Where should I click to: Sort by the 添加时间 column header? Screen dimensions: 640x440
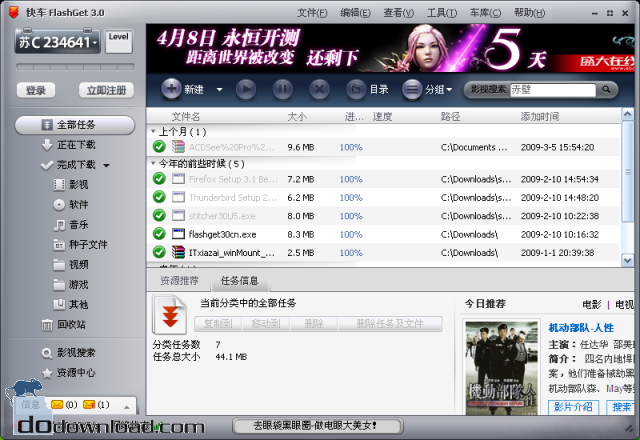point(540,117)
